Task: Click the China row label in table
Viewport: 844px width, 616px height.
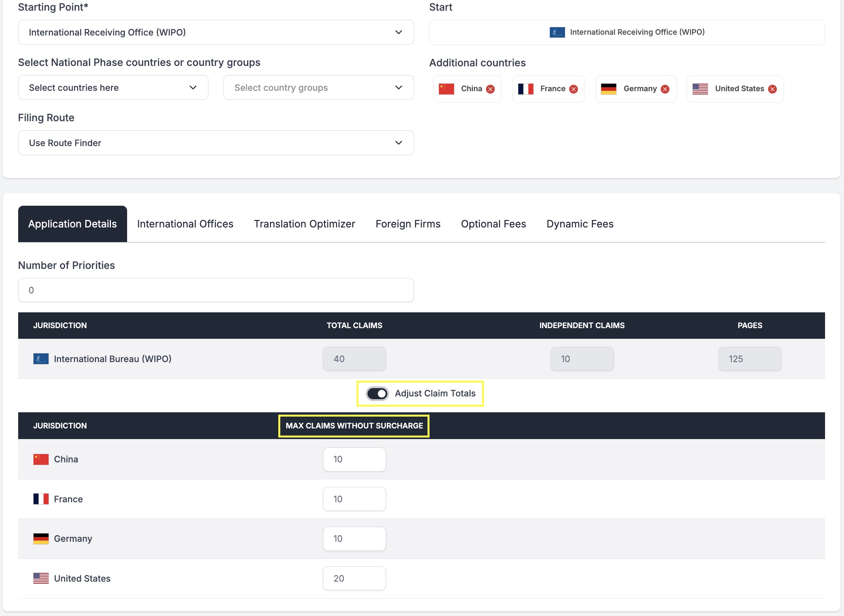Action: point(66,459)
